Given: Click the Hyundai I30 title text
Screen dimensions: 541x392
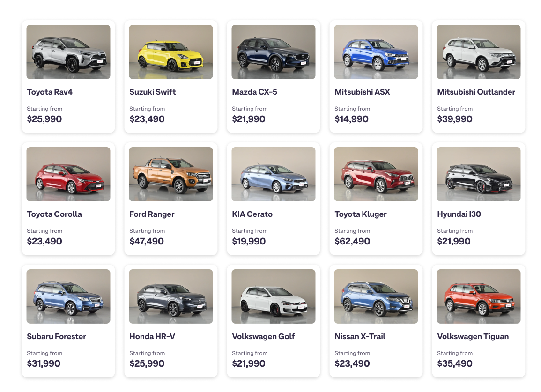Looking at the screenshot, I should pos(459,214).
